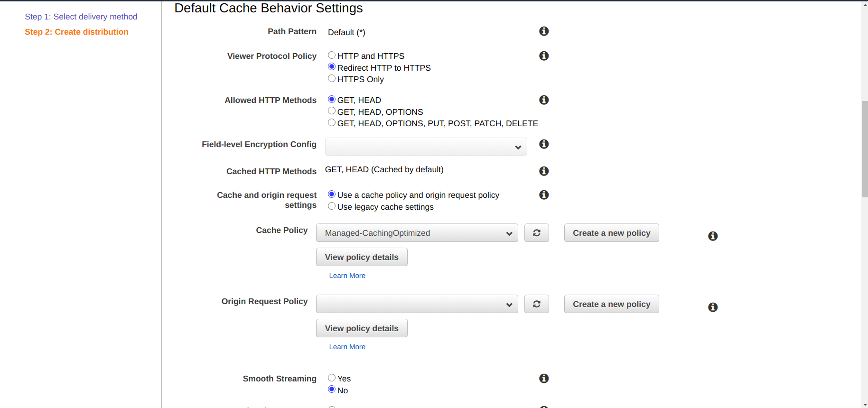Image resolution: width=868 pixels, height=408 pixels.
Task: Select HTTPS Only viewer protocol
Action: point(332,79)
